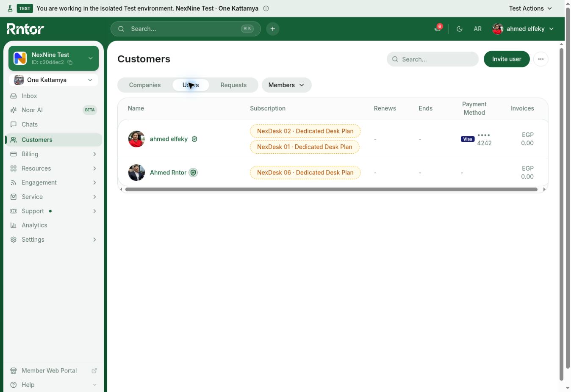Open the notifications megaphone icon
Image resolution: width=571 pixels, height=392 pixels.
438,29
